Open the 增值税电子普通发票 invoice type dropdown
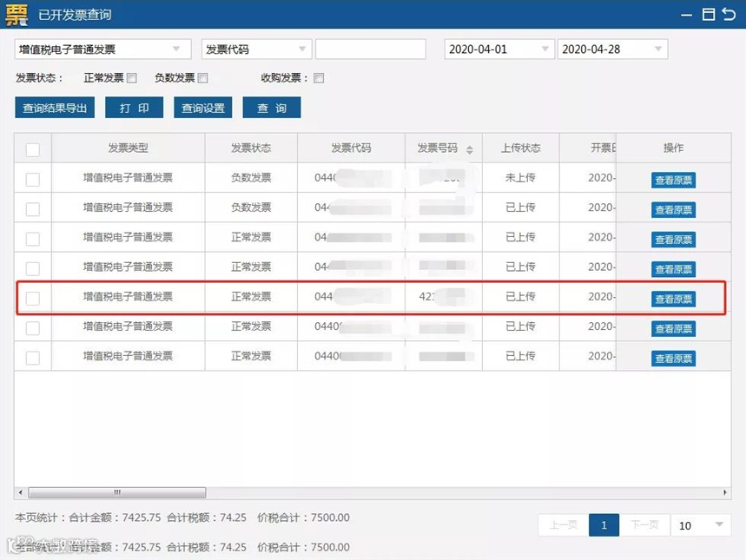746x560 pixels. coord(102,49)
